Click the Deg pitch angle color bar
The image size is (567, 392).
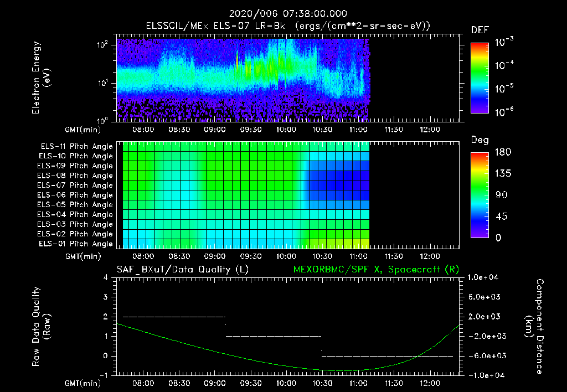[480, 195]
